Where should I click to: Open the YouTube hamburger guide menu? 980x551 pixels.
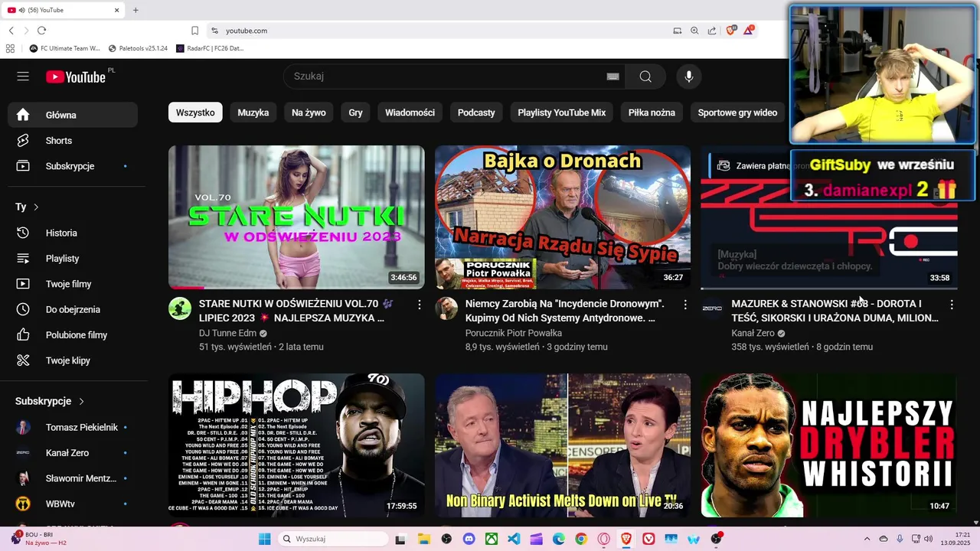click(x=23, y=77)
